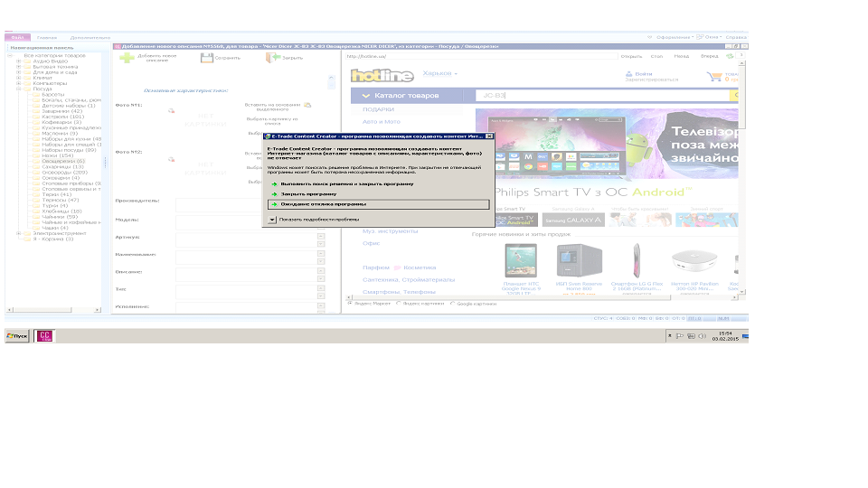Switch to the 'Дополнительно' tab

click(90, 38)
